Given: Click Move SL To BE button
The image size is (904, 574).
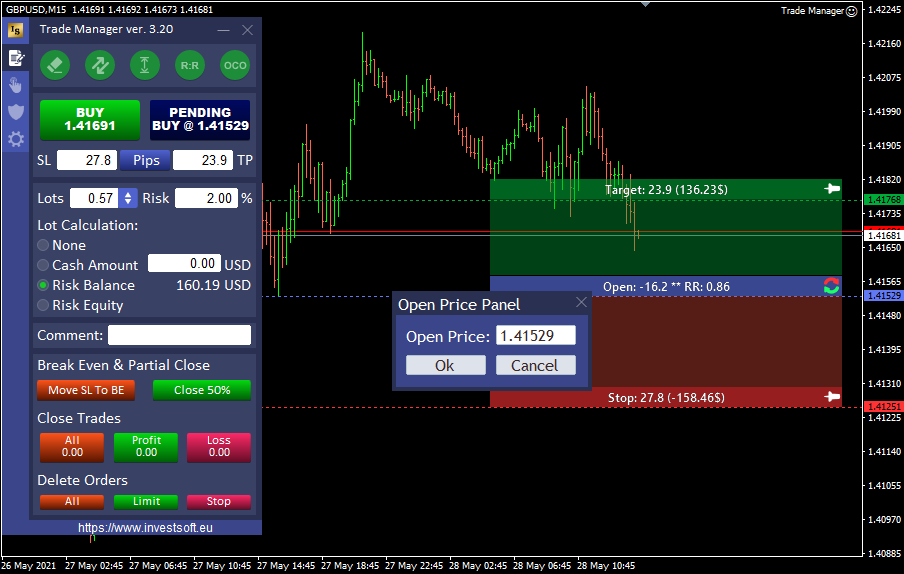Looking at the screenshot, I should click(x=86, y=390).
